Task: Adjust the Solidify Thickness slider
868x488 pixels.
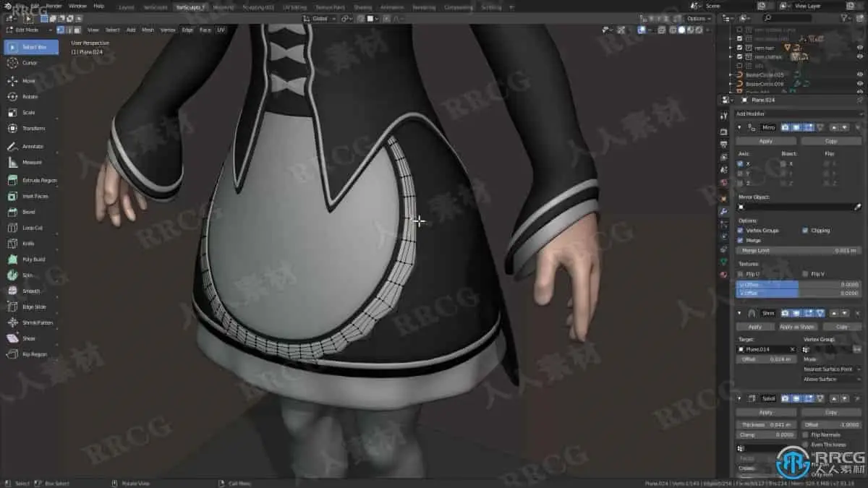Action: [766, 425]
